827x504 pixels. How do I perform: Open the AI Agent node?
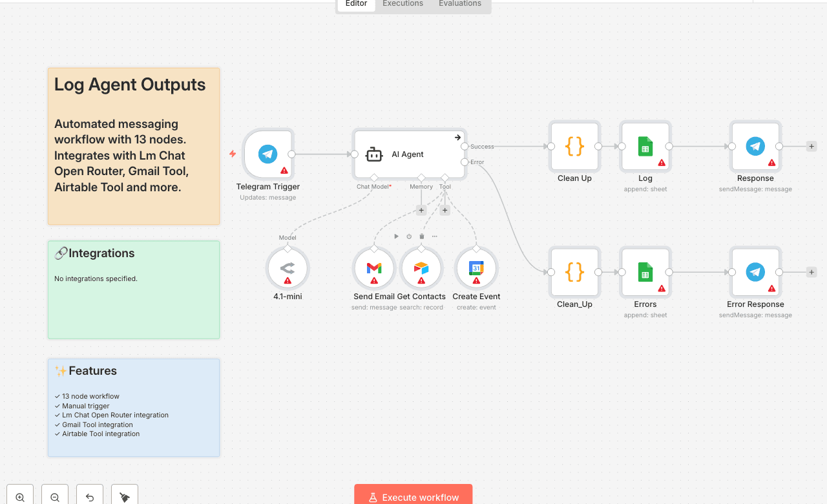pyautogui.click(x=409, y=154)
